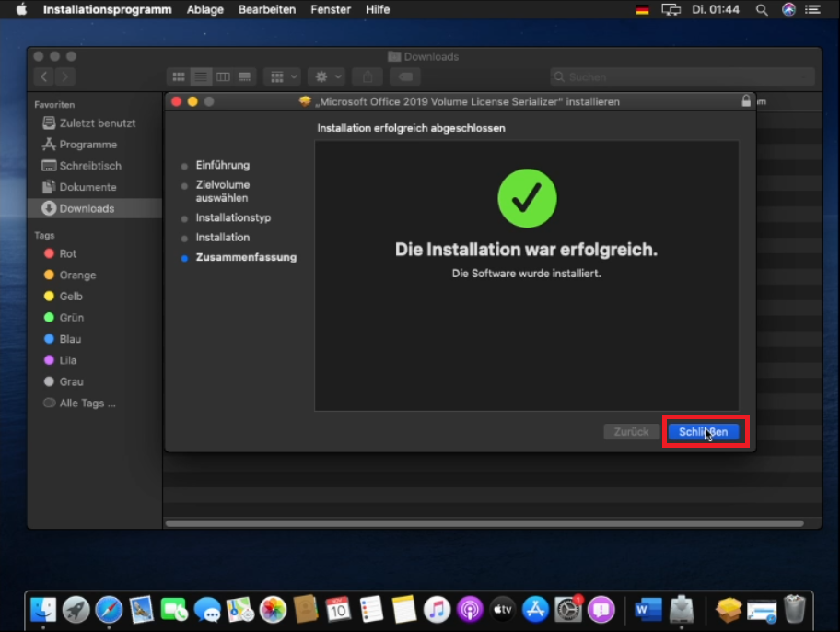Click the Schließen button

coord(703,431)
